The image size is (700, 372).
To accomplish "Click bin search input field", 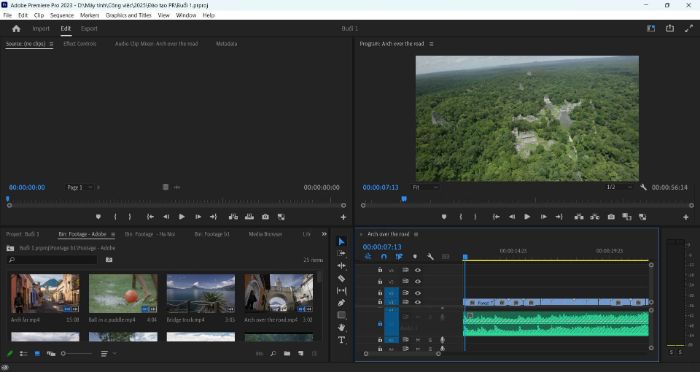I will 53,260.
